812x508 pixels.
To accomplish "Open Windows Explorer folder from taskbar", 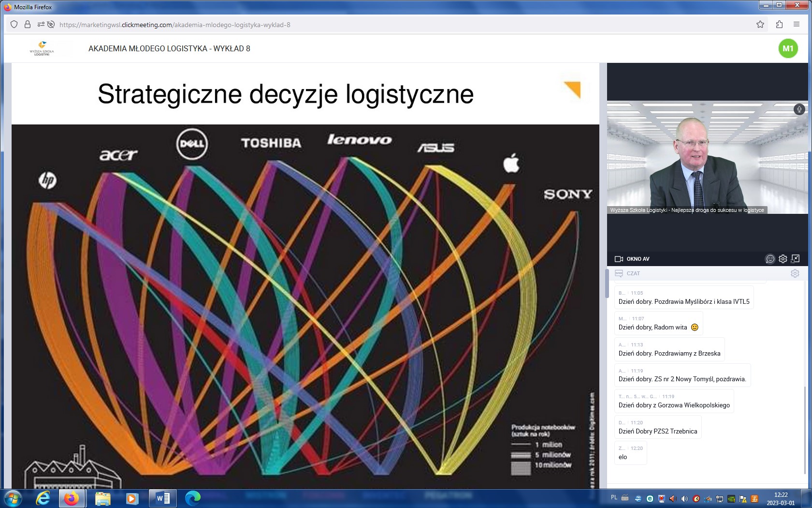I will click(102, 498).
